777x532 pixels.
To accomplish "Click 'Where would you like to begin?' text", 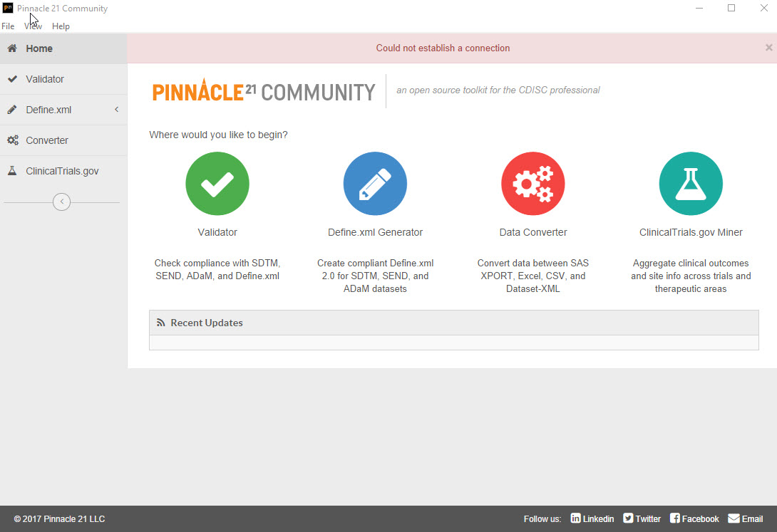I will (x=218, y=135).
